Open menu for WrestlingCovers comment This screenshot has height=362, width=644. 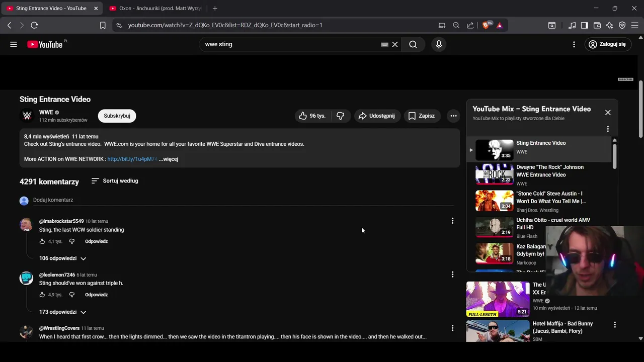point(452,328)
